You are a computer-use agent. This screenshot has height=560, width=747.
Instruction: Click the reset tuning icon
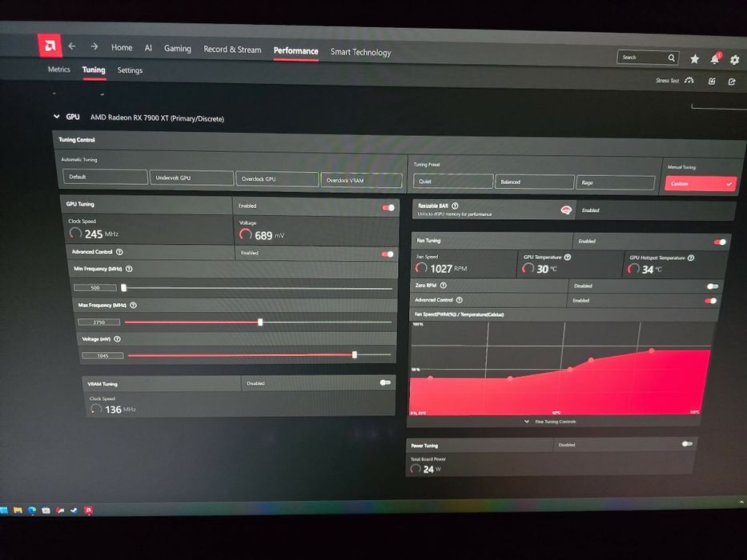[712, 82]
